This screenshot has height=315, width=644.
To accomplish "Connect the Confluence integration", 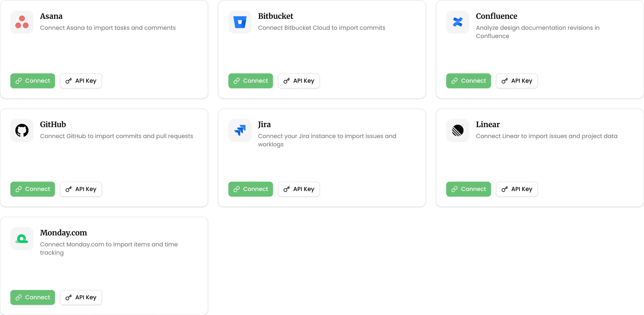I will [x=468, y=81].
